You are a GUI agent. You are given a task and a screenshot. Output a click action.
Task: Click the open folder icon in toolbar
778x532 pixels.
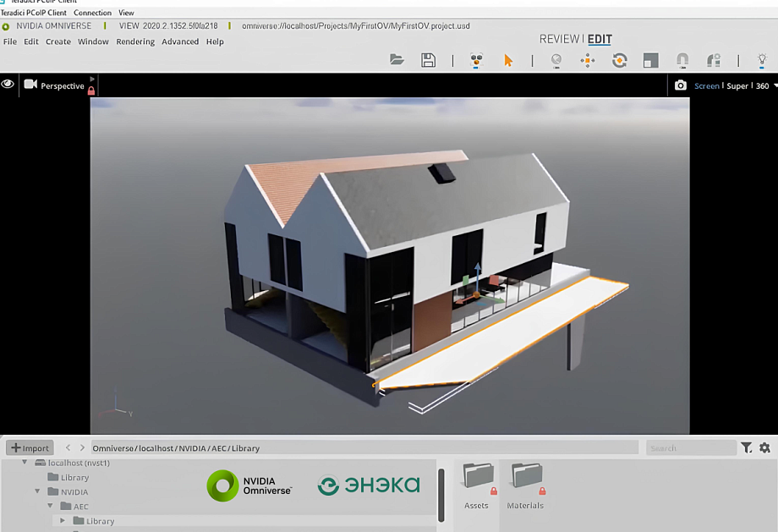[x=397, y=60]
